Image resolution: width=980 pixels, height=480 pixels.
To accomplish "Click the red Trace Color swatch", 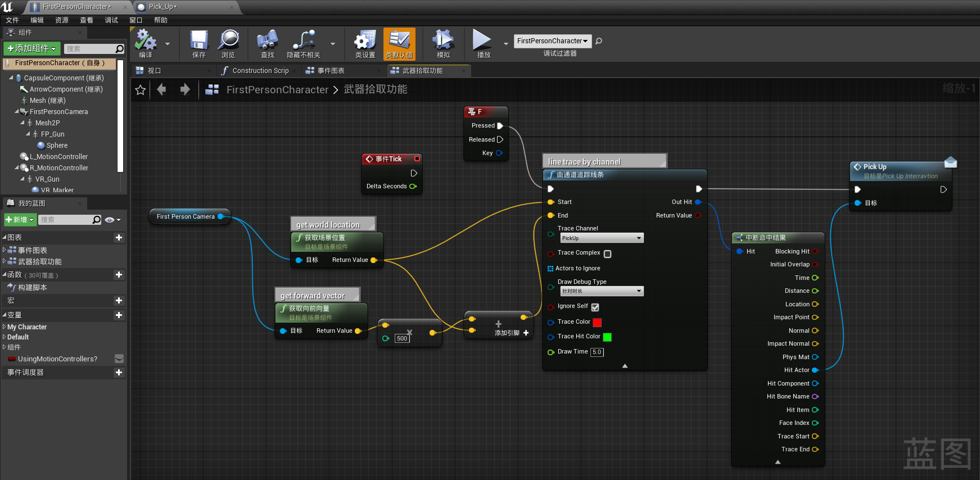I will pos(597,323).
